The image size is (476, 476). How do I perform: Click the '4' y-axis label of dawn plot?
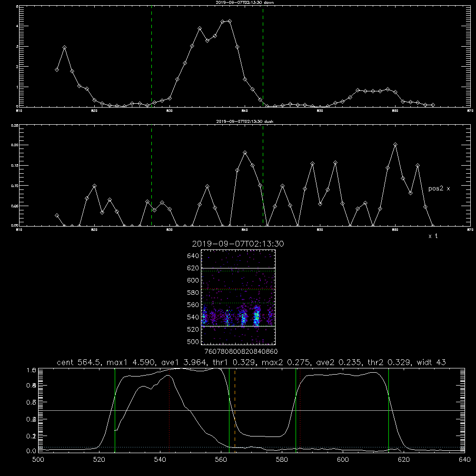tap(17, 26)
